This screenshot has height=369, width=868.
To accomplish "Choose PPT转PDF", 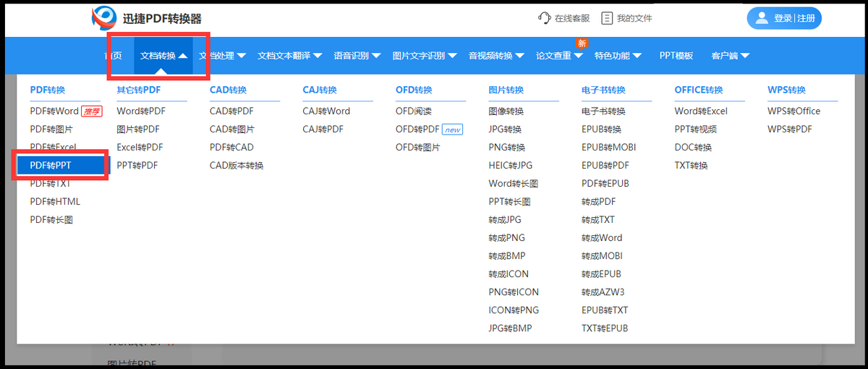I will [137, 166].
